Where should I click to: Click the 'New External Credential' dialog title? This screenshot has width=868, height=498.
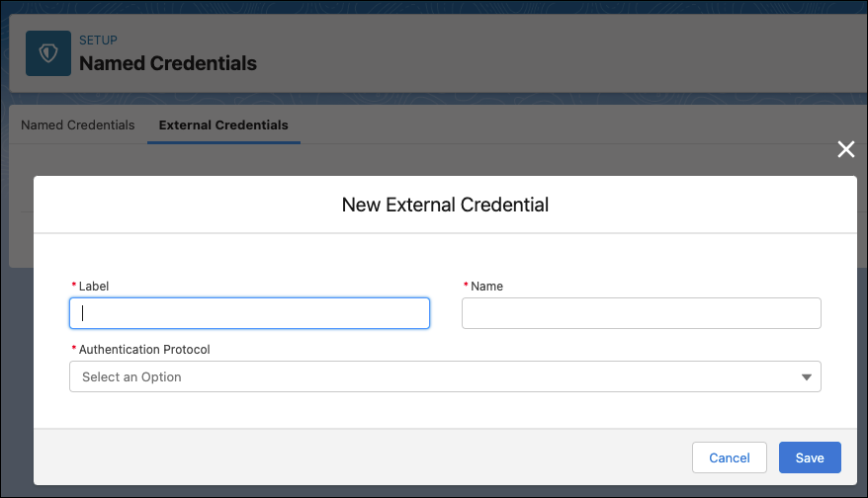[445, 205]
